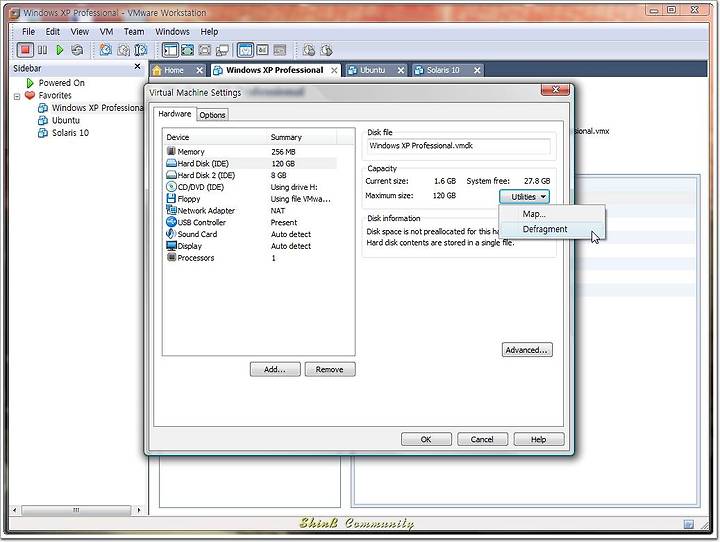The height and width of the screenshot is (542, 720).
Task: Open the Windows menu
Action: pyautogui.click(x=172, y=32)
